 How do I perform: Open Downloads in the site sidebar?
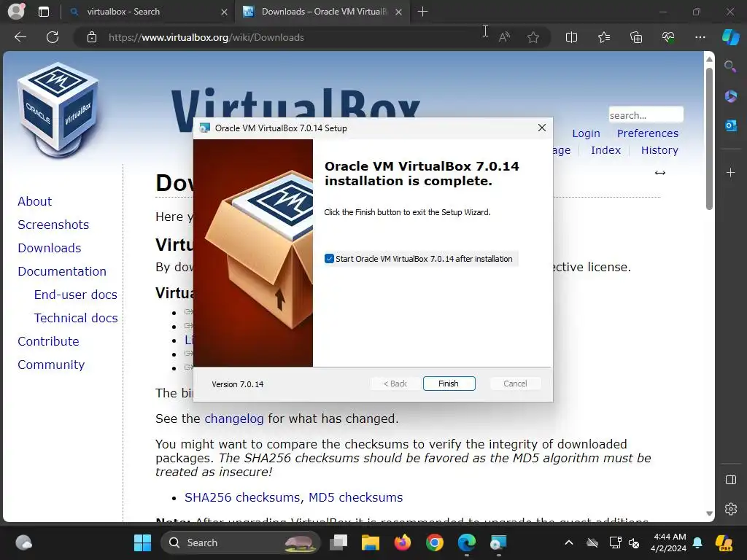click(50, 248)
